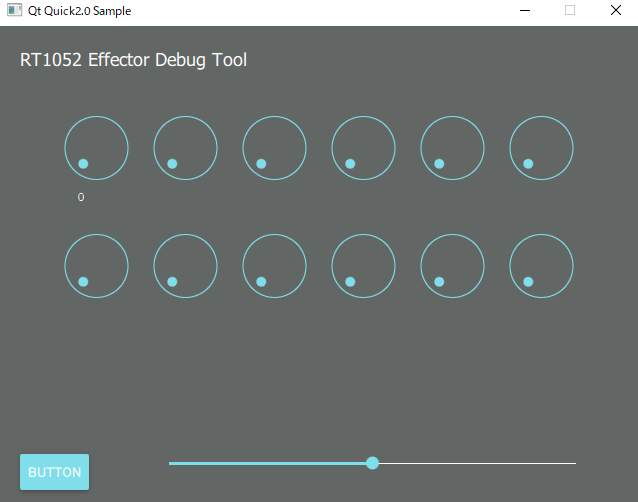Click the RT1052 Effector Debug Tool heading
This screenshot has width=638, height=502.
pos(133,60)
